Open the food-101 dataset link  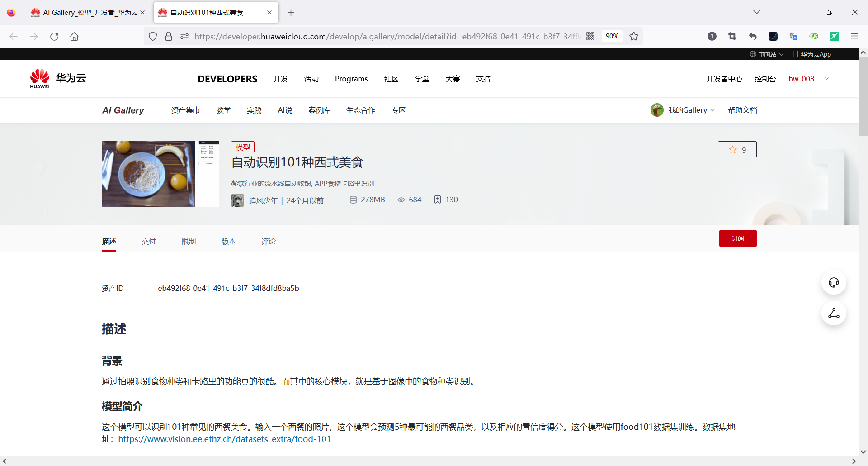pos(224,438)
